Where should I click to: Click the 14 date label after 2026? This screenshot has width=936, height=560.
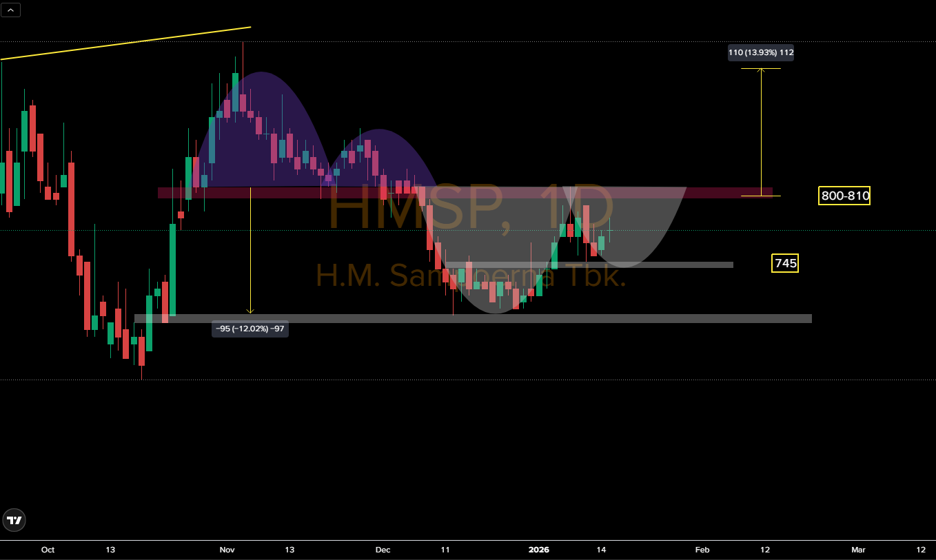pos(601,550)
